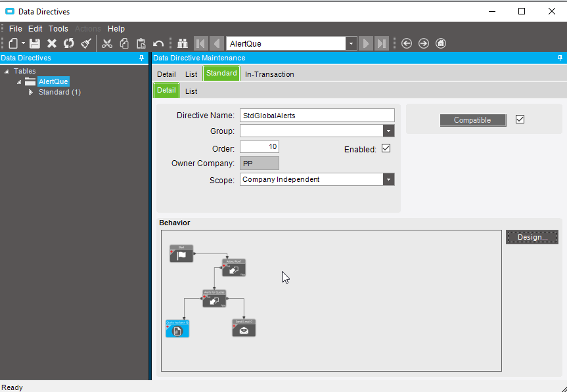Select the Standard (1) tree item
This screenshot has width=567, height=392.
(60, 92)
